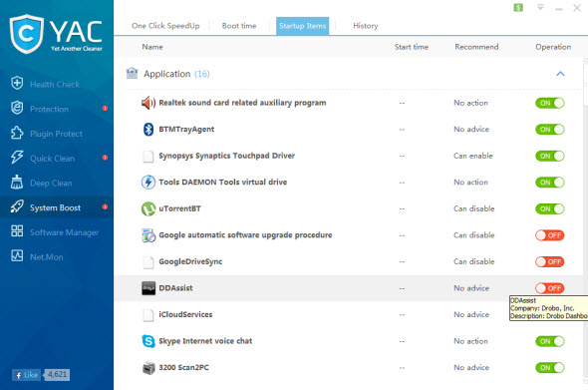The width and height of the screenshot is (588, 390).
Task: Select the Skype Internet voice chat name
Action: pos(205,341)
